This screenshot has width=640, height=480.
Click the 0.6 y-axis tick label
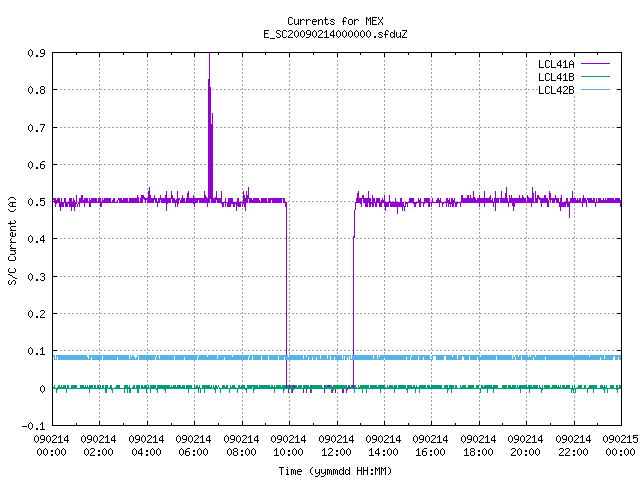point(37,165)
